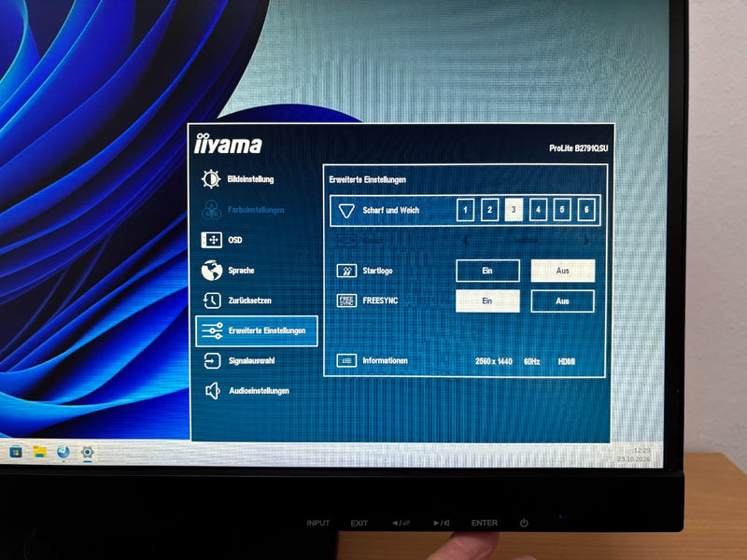Click the Informationen label
The height and width of the screenshot is (560, 747).
pyautogui.click(x=385, y=360)
